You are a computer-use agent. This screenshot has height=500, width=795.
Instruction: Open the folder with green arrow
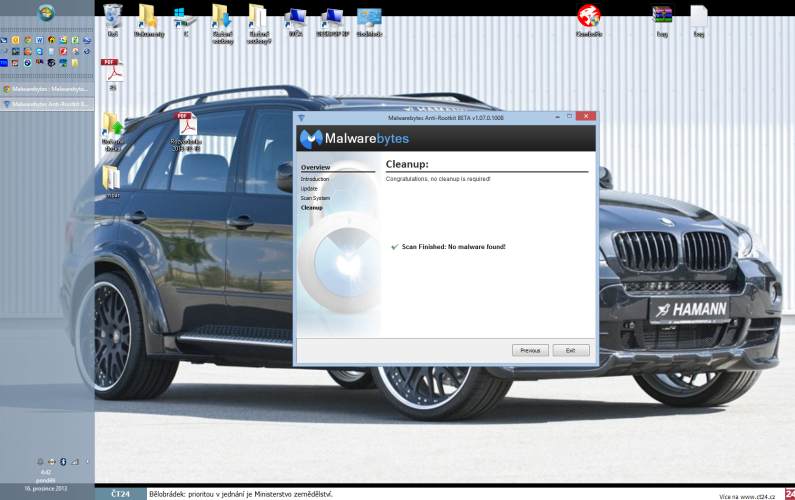point(112,125)
